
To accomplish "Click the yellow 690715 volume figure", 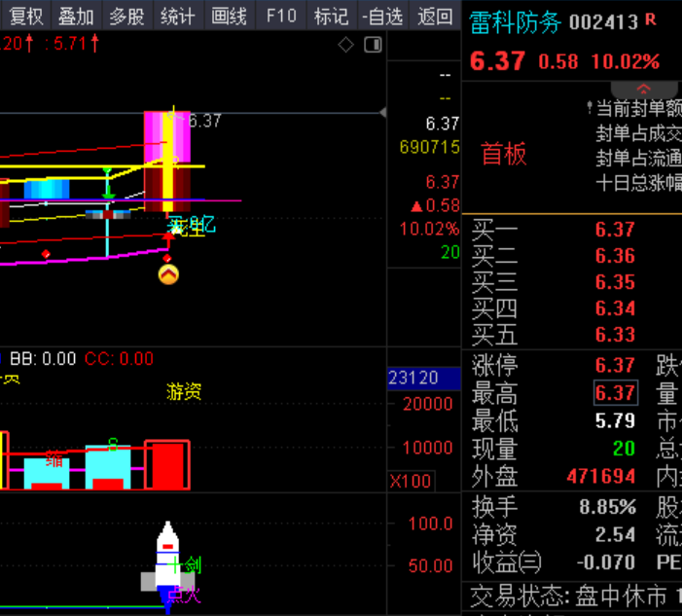I will (430, 147).
